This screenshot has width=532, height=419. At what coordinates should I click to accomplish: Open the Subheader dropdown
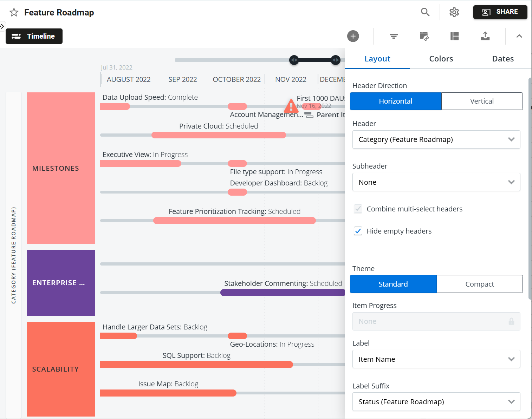[x=436, y=182]
